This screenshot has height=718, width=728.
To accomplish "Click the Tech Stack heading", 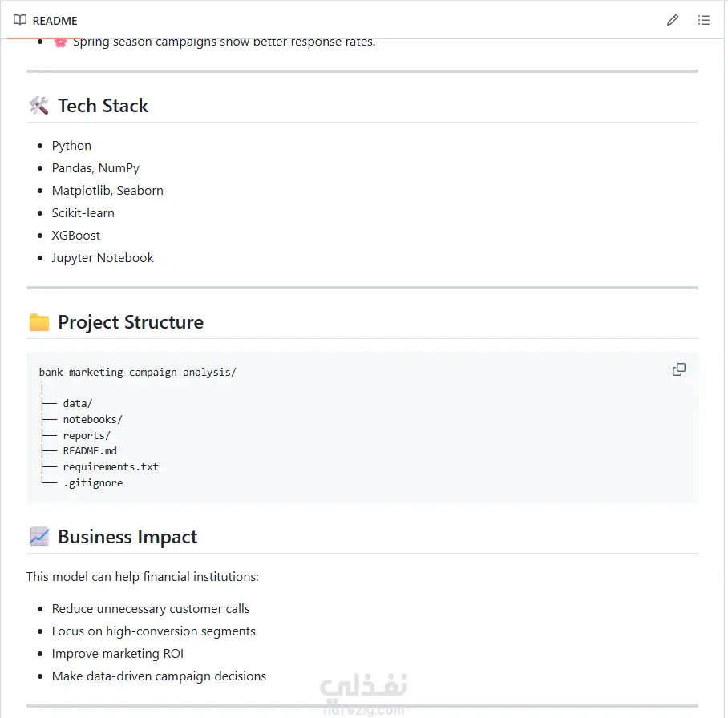I will pos(103,106).
